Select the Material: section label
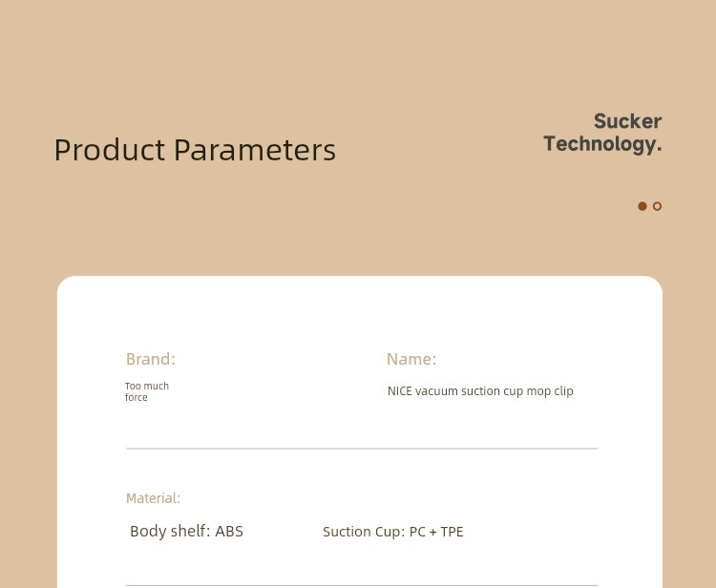Image resolution: width=716 pixels, height=588 pixels. [154, 498]
